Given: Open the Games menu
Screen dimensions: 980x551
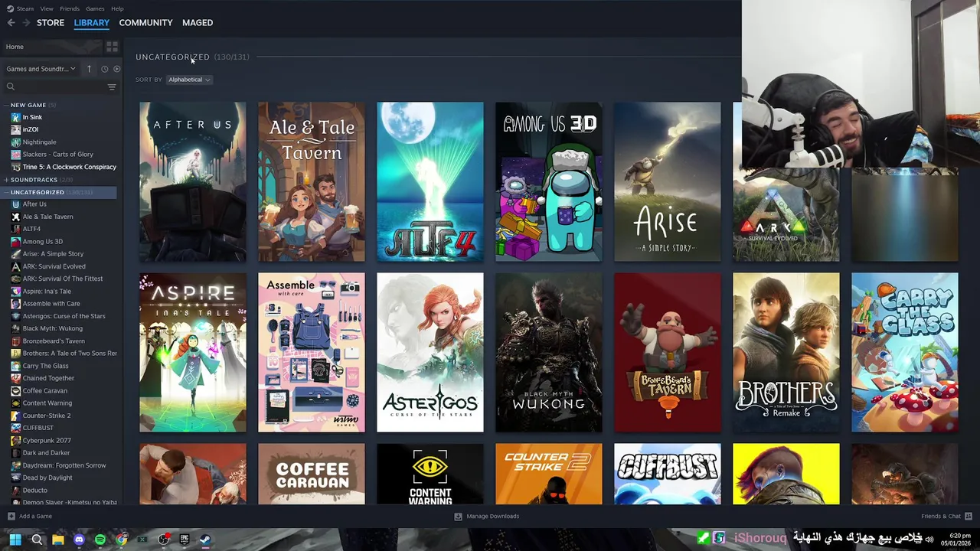Looking at the screenshot, I should pos(95,8).
